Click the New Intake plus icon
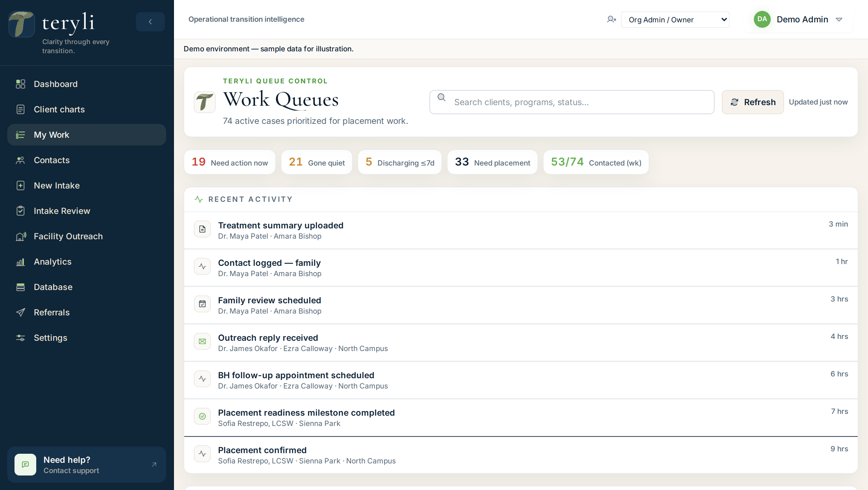Viewport: 868px width, 490px height. pos(21,186)
